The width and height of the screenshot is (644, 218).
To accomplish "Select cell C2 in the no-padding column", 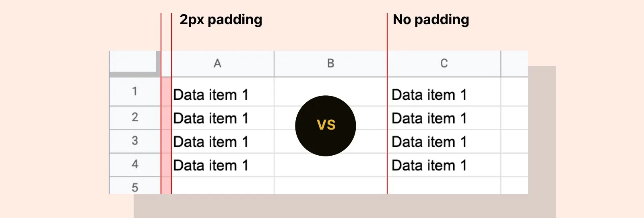I will tap(429, 118).
